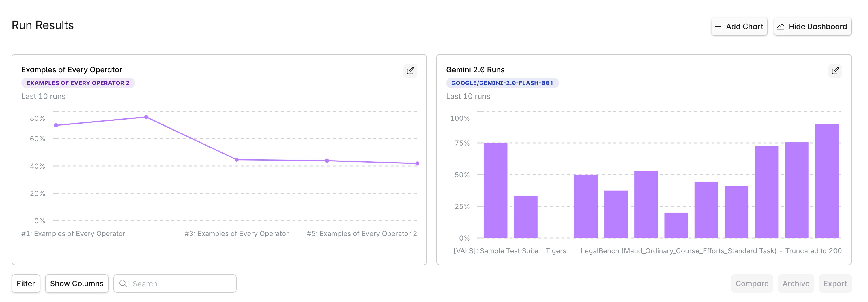Expand the Compare options
Viewport: 868px width, 302px height.
click(752, 284)
